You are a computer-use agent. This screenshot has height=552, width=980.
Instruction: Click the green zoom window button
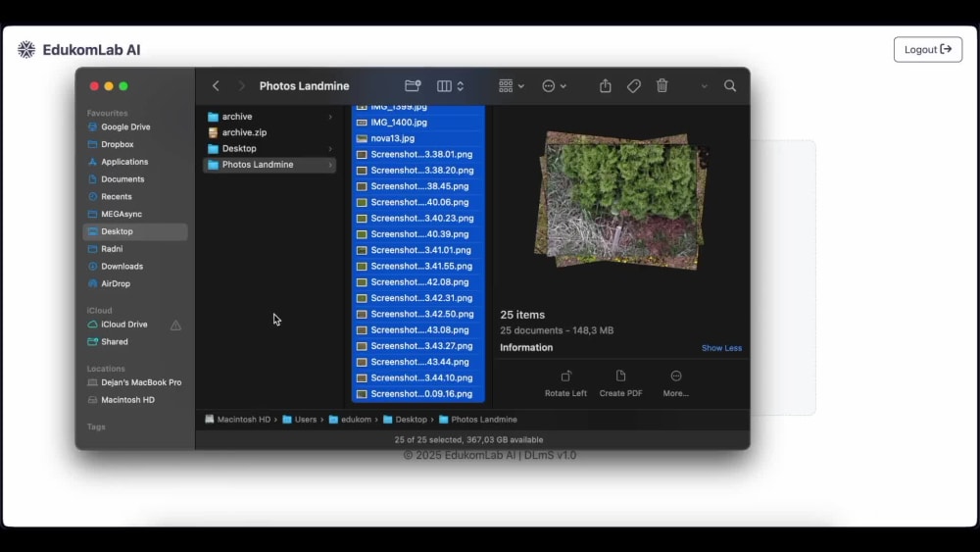[x=123, y=86]
